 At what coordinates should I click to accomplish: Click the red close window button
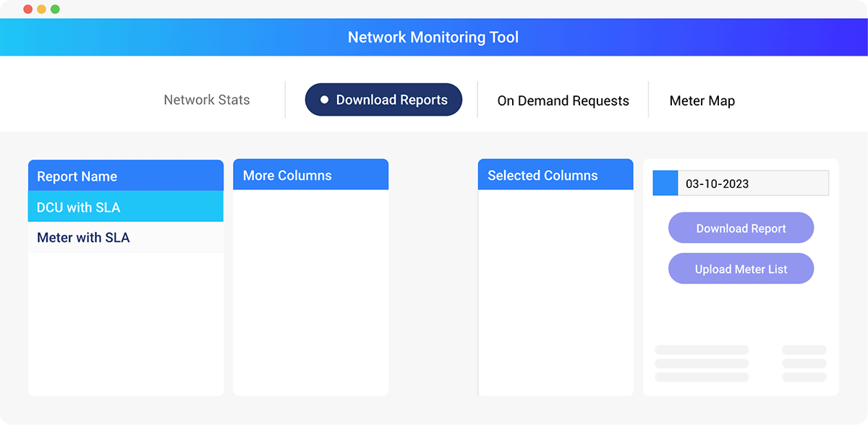[27, 9]
